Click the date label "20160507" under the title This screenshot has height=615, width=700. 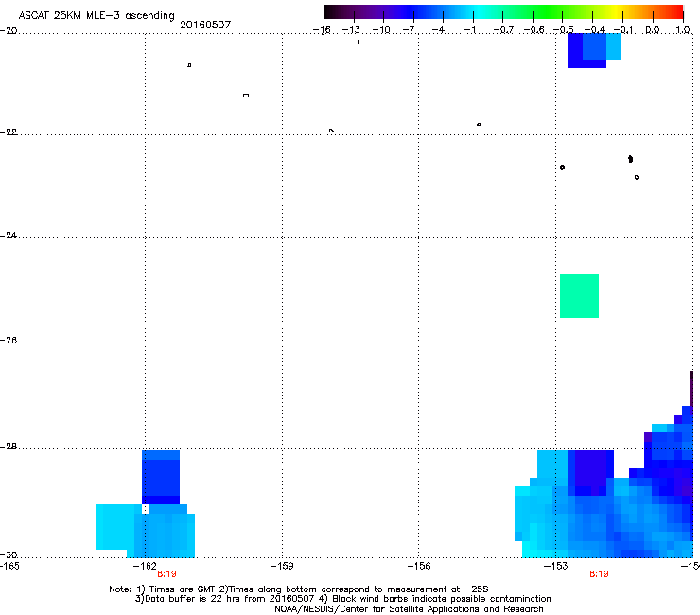(x=205, y=25)
